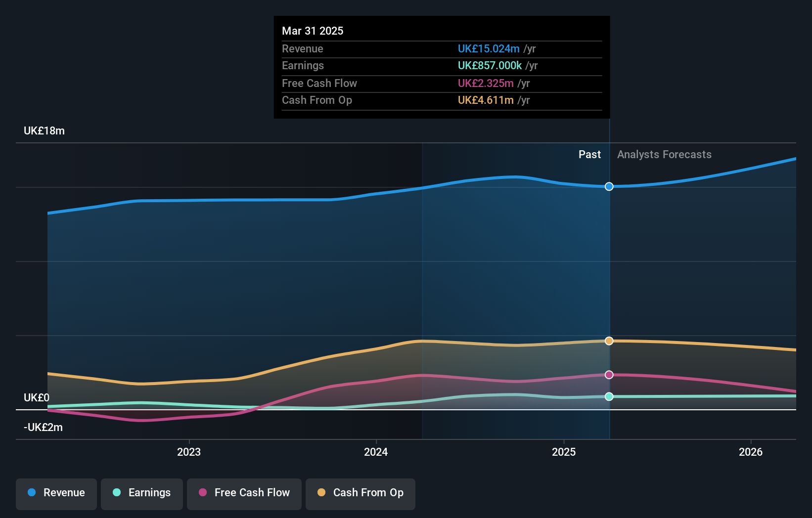
Task: Toggle the Revenue series legend button
Action: 56,494
